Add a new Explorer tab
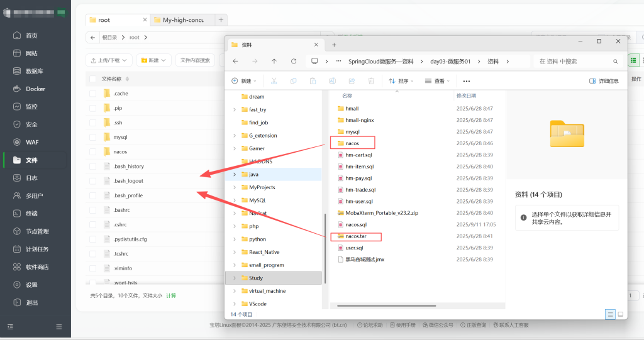644x340 pixels. tap(334, 45)
